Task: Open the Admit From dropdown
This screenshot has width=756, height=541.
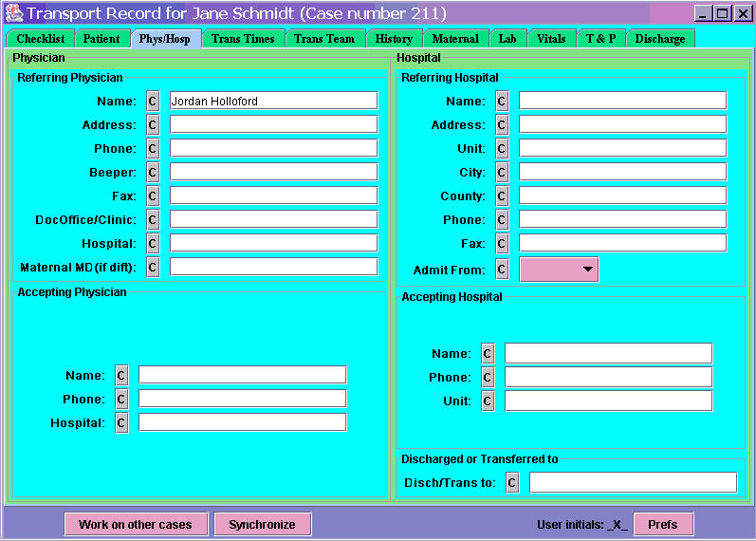Action: coord(560,270)
